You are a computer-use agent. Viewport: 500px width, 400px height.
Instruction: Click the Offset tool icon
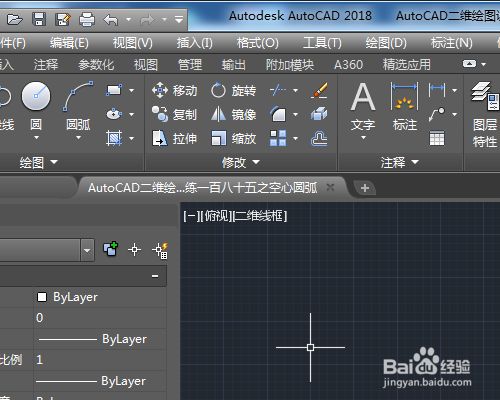click(x=319, y=138)
